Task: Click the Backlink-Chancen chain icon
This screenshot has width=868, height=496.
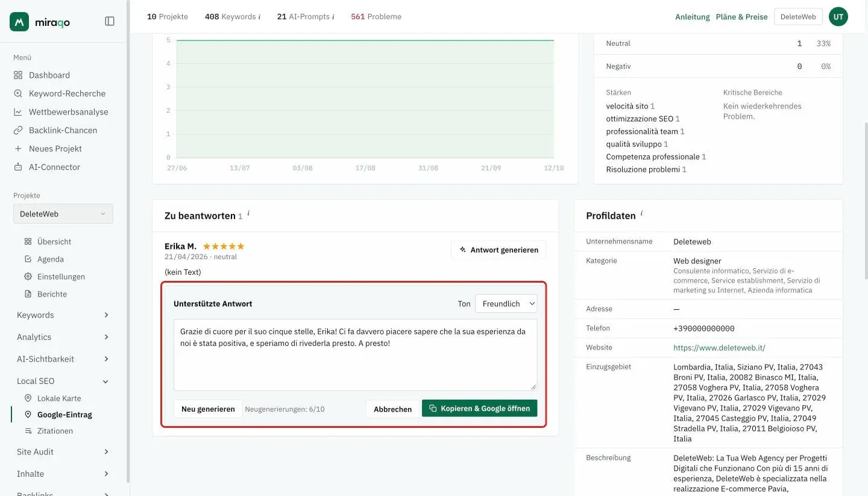Action: click(x=18, y=130)
